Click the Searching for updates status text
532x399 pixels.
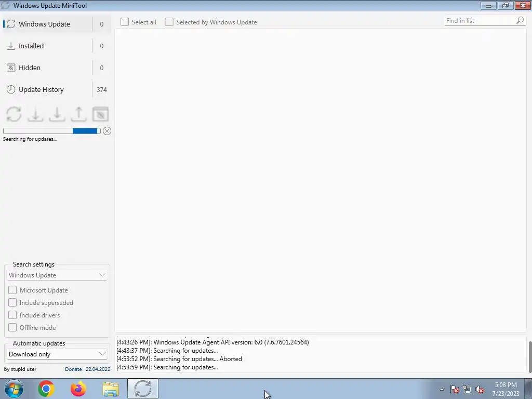[x=30, y=139]
